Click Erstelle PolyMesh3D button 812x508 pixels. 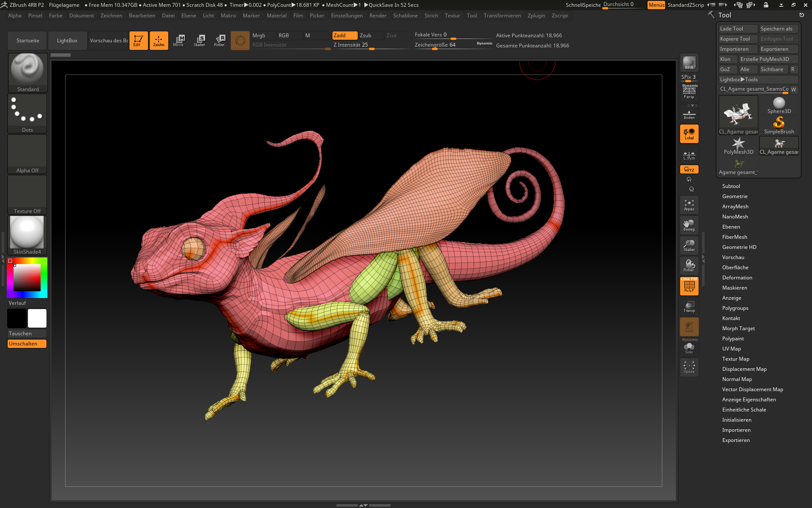tap(768, 59)
